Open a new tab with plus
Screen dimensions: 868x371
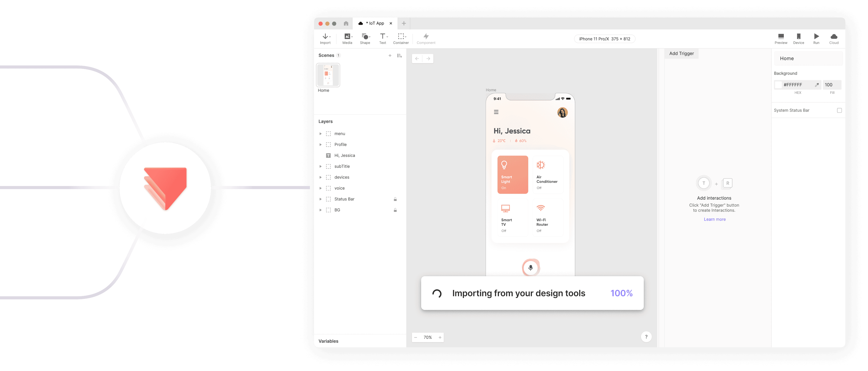(404, 23)
